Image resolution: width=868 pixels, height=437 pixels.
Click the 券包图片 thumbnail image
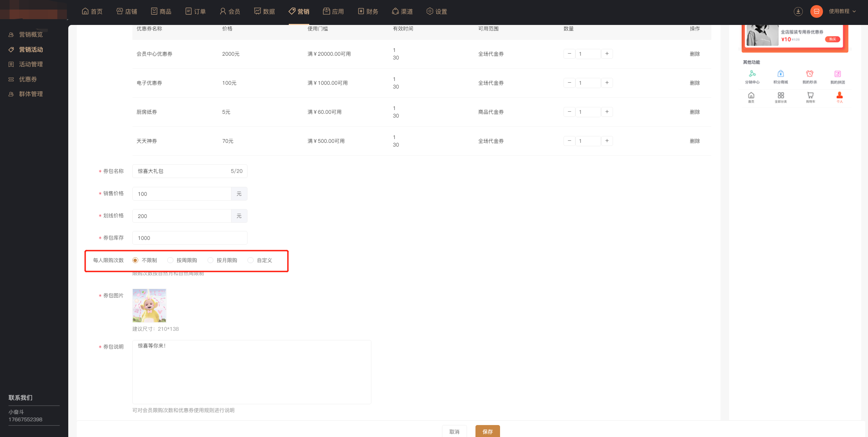(149, 305)
